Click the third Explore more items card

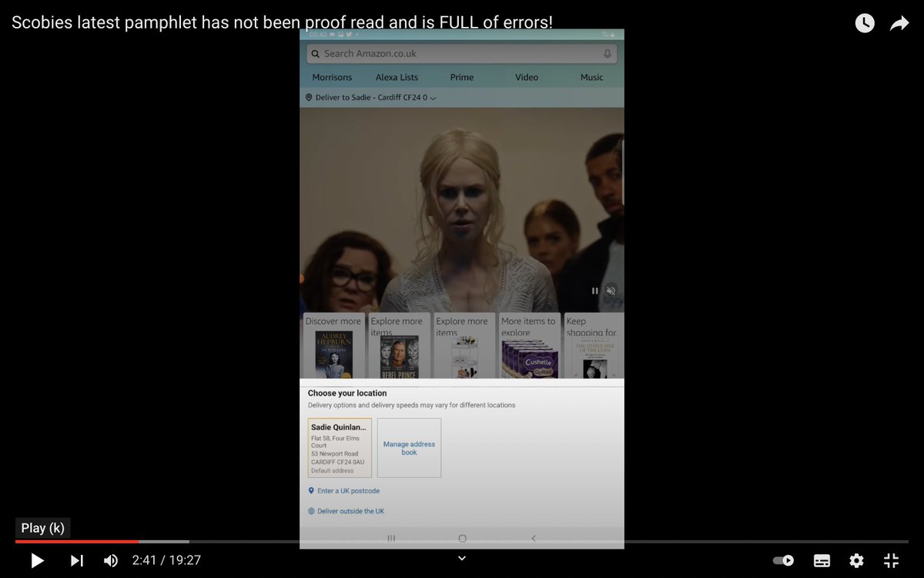pyautogui.click(x=464, y=345)
